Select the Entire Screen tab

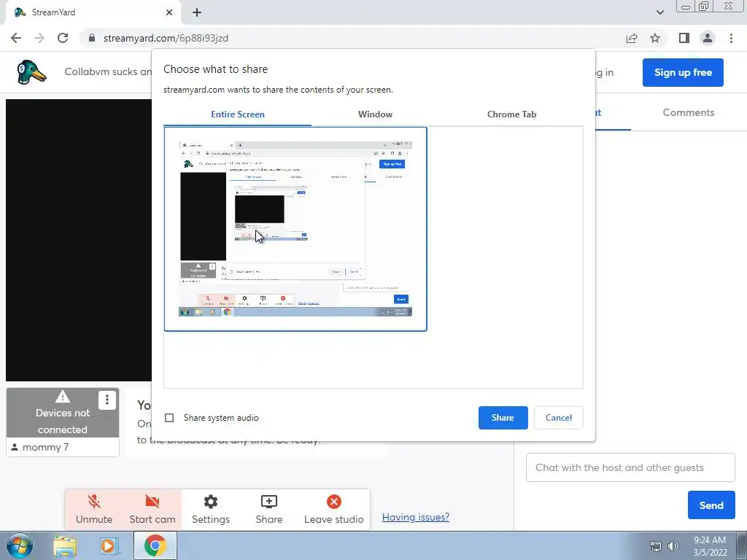(238, 114)
